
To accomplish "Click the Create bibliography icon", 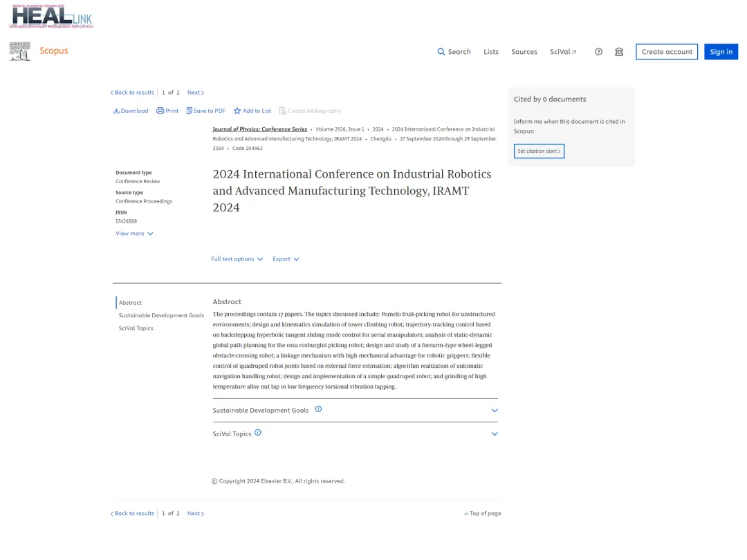I will (282, 111).
